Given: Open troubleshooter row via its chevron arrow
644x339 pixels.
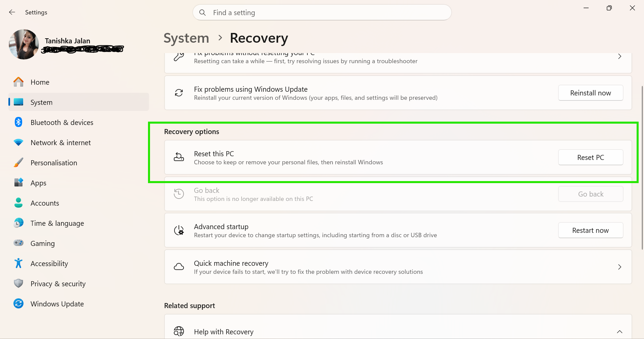Looking at the screenshot, I should (x=620, y=56).
